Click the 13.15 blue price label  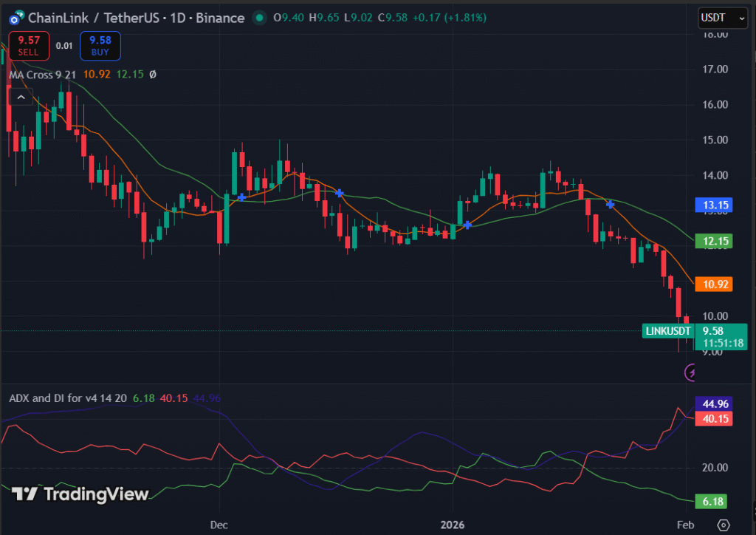tap(714, 205)
